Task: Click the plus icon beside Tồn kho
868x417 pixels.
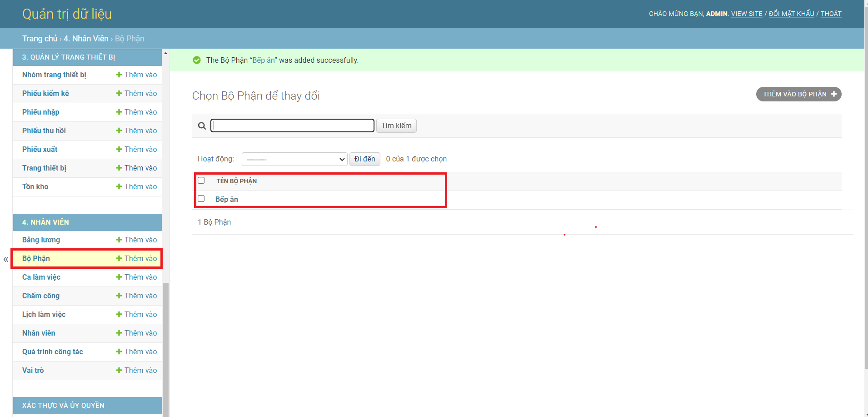Action: [x=119, y=186]
